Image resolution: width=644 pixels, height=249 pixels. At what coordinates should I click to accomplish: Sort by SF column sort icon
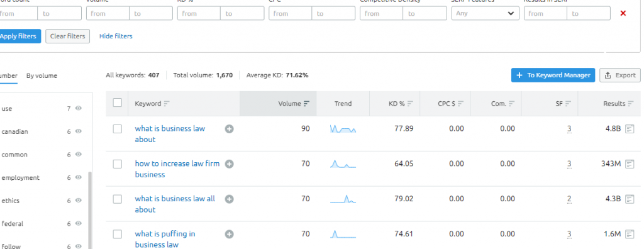click(x=568, y=104)
